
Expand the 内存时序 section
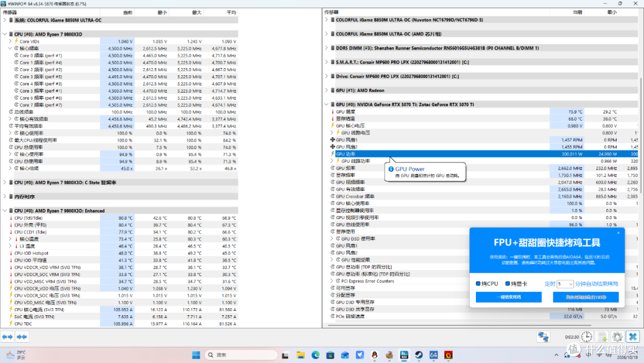tap(5, 196)
